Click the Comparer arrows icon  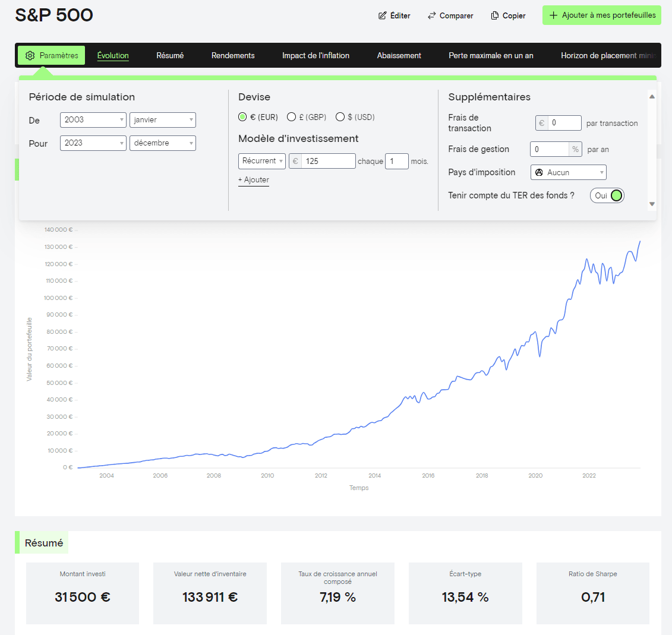[432, 15]
